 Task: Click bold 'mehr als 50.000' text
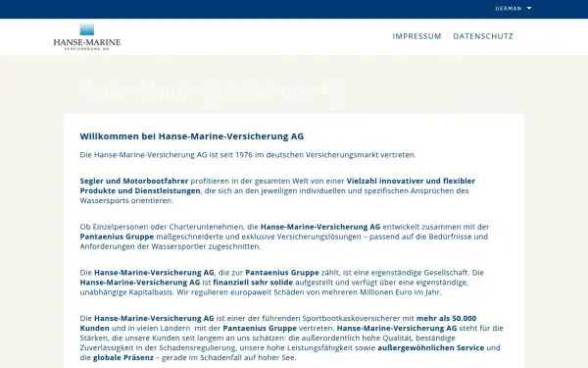[x=446, y=318]
